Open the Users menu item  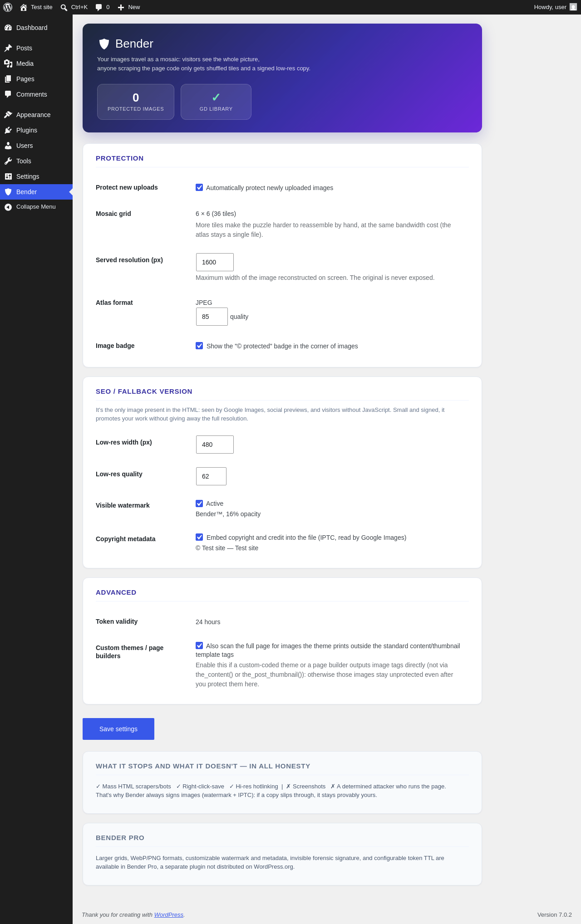[x=36, y=146]
